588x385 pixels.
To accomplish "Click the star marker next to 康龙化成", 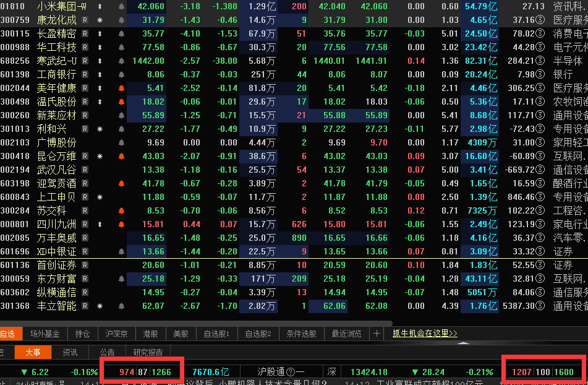I will pyautogui.click(x=100, y=20).
